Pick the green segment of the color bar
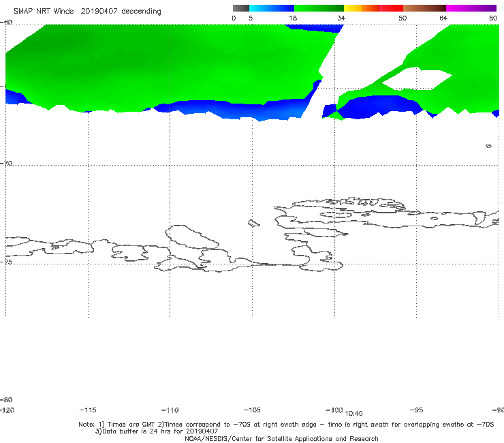Image resolution: width=504 pixels, height=443 pixels. point(319,8)
